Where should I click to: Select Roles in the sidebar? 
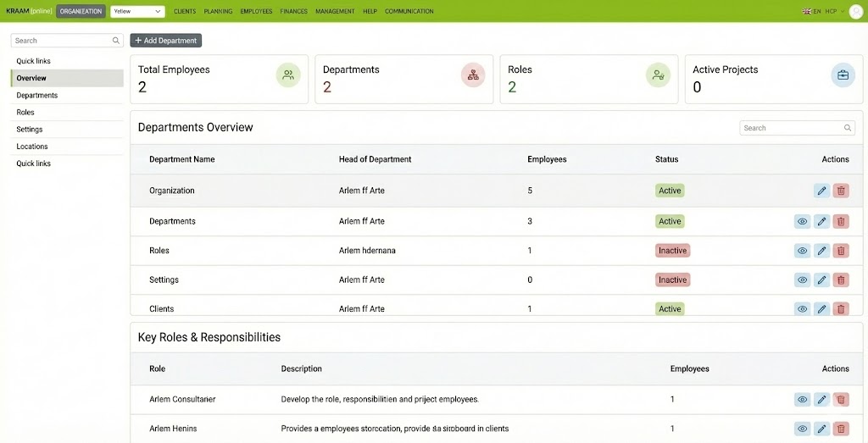pos(67,113)
